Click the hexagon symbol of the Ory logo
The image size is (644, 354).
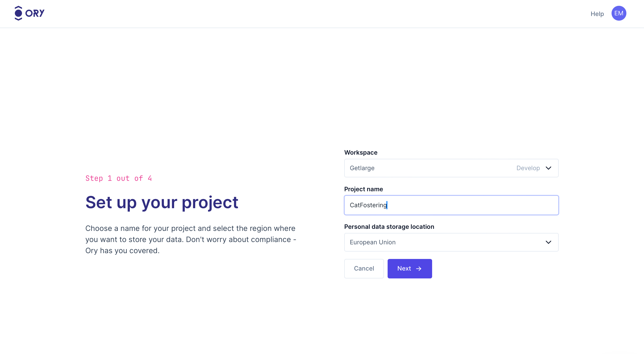click(18, 13)
